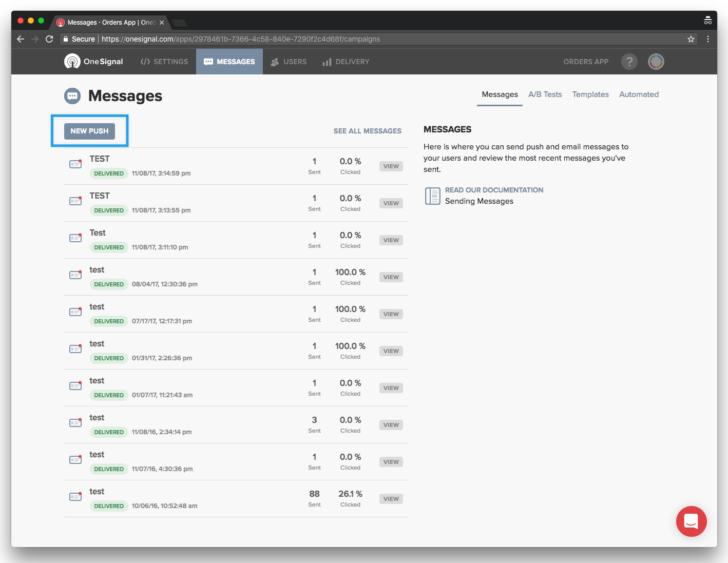Go back using browser back arrow

point(21,39)
